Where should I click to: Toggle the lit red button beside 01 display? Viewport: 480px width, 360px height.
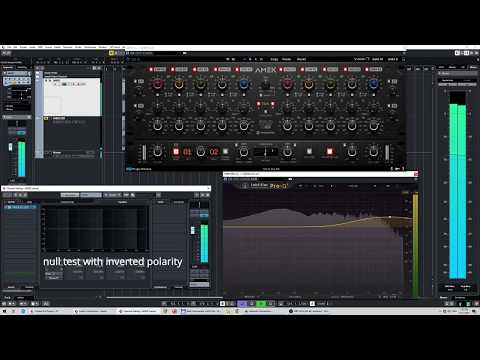click(x=176, y=152)
